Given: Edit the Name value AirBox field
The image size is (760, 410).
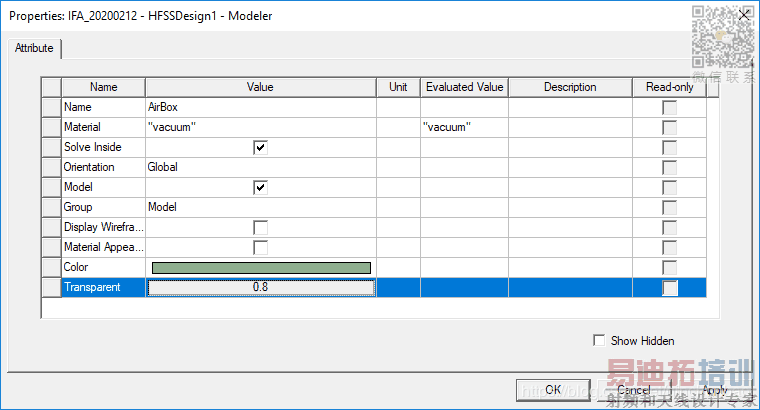Looking at the screenshot, I should [260, 107].
